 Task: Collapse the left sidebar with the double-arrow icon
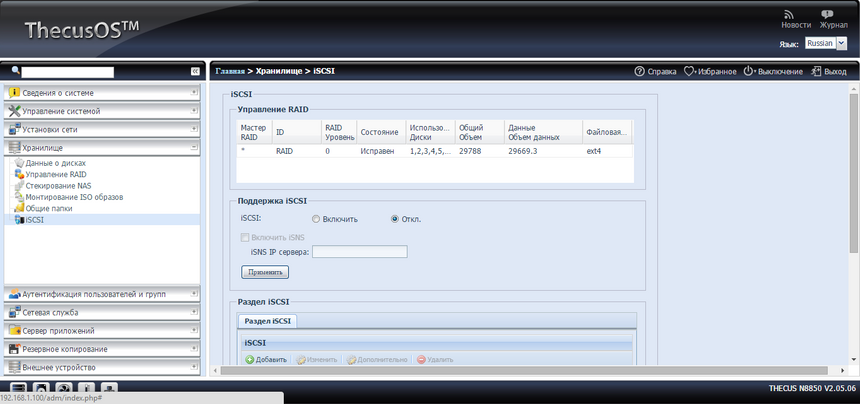tap(195, 71)
